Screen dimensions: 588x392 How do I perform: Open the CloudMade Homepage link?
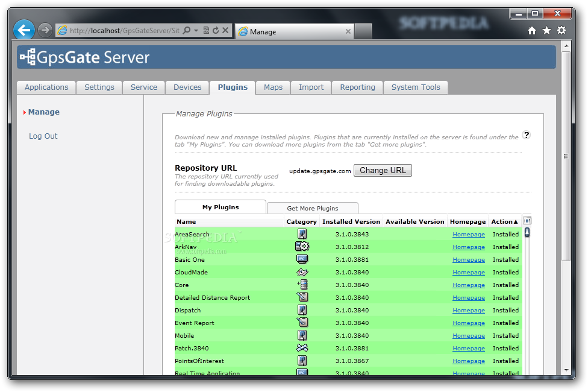pos(469,272)
